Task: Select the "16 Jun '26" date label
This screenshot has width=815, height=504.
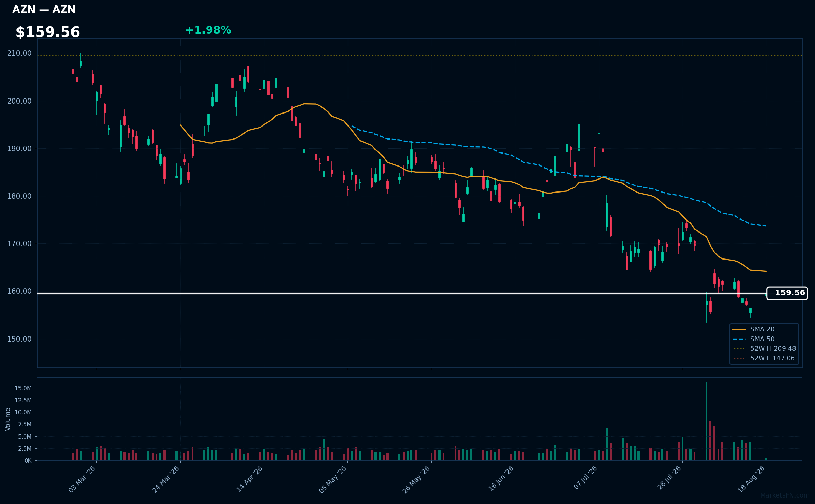Action: pos(501,479)
